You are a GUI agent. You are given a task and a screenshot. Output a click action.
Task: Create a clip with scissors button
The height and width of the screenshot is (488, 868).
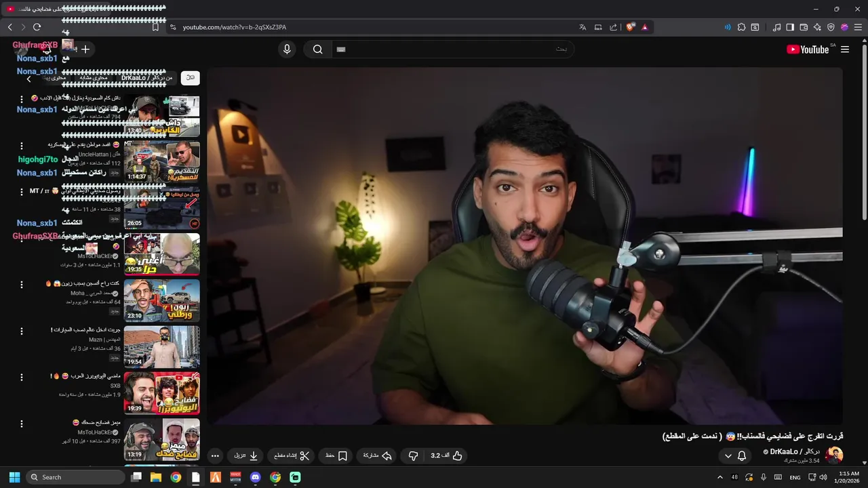(x=292, y=456)
